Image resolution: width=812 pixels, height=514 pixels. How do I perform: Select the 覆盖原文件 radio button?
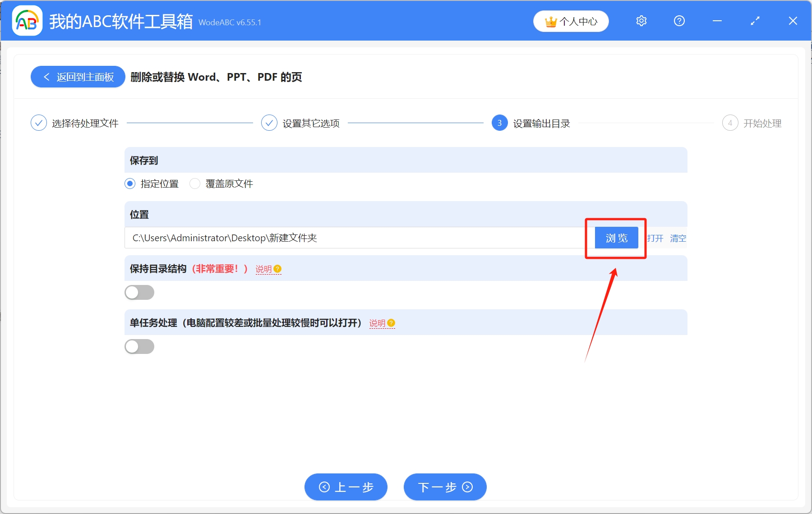(195, 184)
